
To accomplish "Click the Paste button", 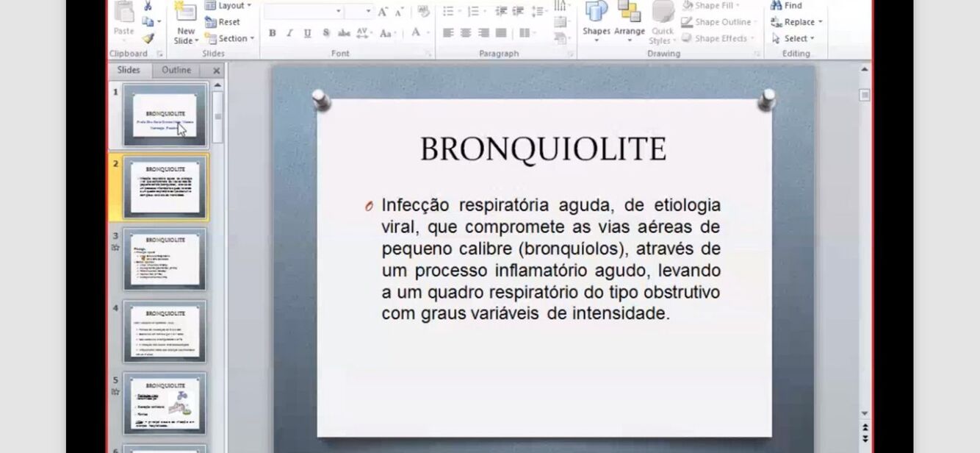I will click(x=123, y=21).
